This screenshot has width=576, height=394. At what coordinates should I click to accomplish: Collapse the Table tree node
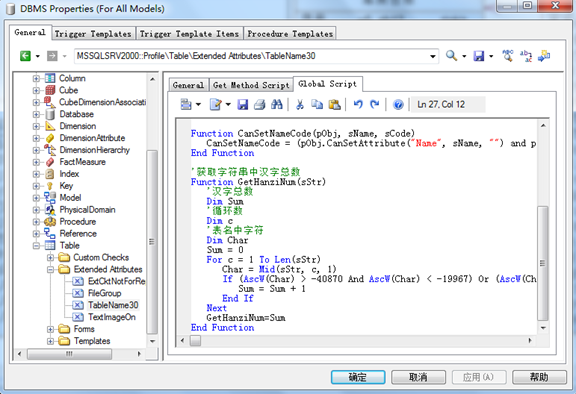[x=36, y=246]
